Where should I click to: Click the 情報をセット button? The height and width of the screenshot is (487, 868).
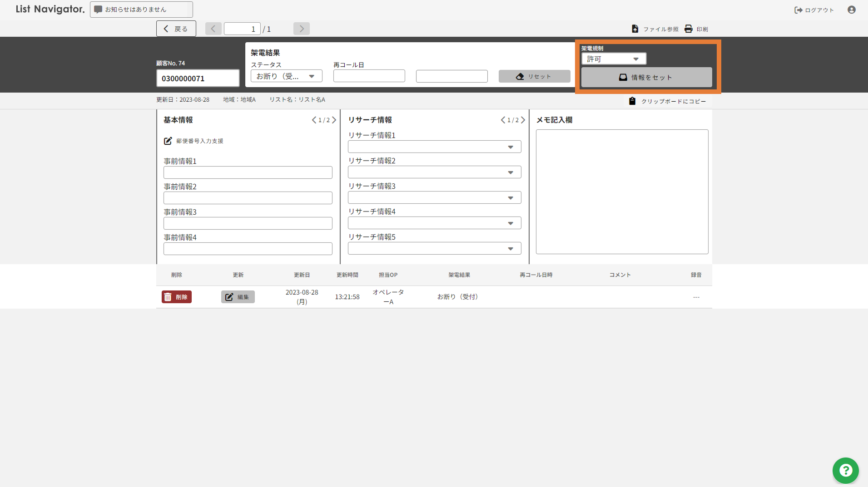tap(646, 78)
